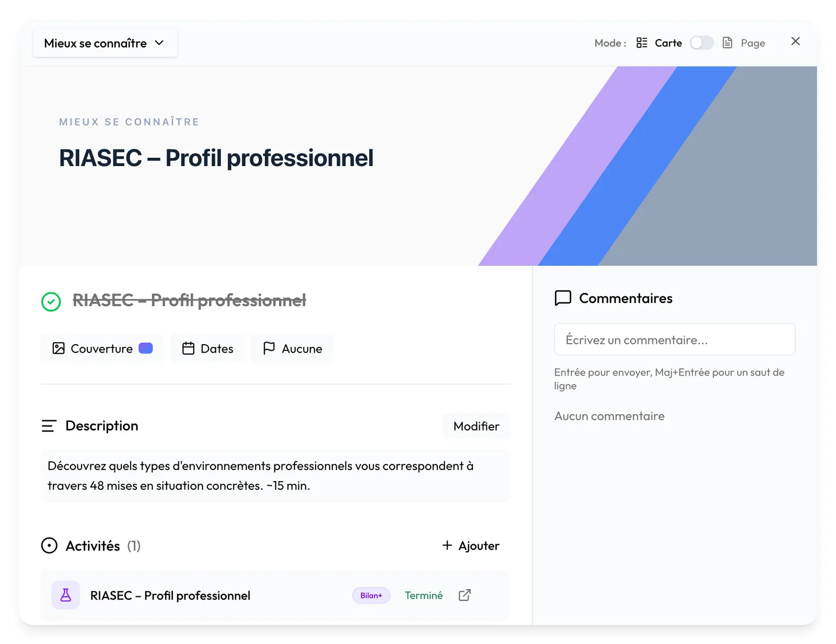Click the chevron beside Mieux se connaître

[159, 43]
